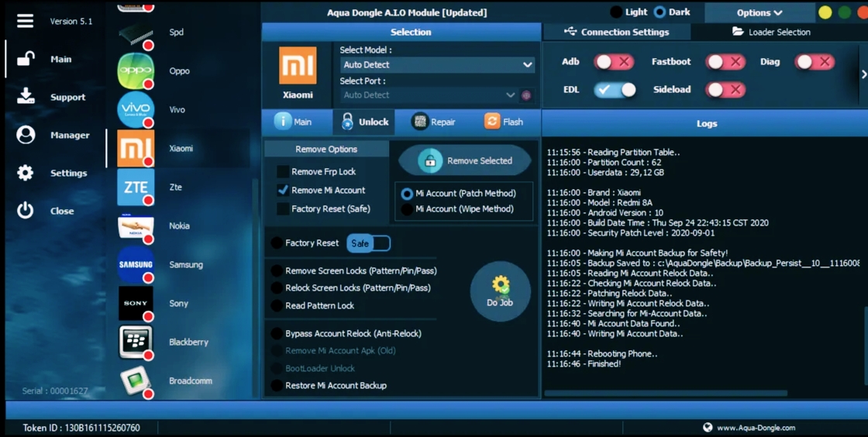Click the Serial : 00001627 text
This screenshot has height=437, width=868.
(55, 391)
